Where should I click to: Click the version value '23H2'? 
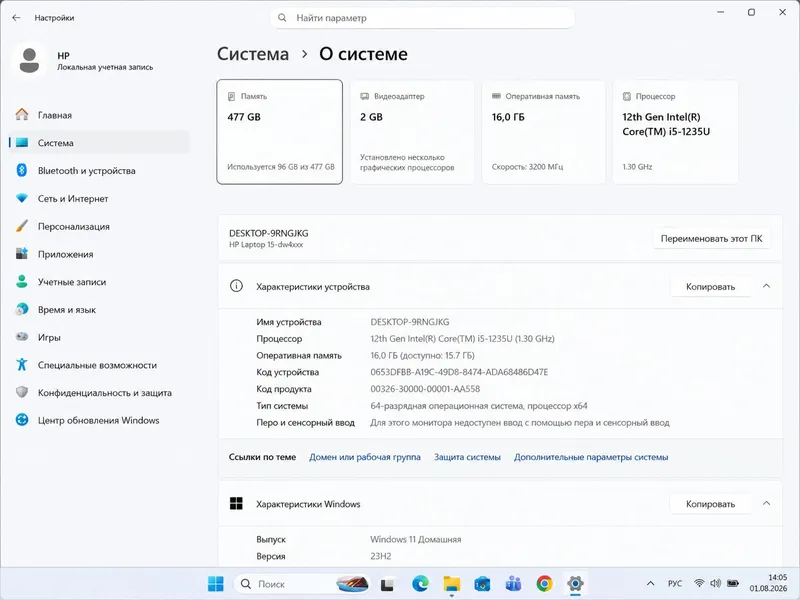[x=381, y=556]
